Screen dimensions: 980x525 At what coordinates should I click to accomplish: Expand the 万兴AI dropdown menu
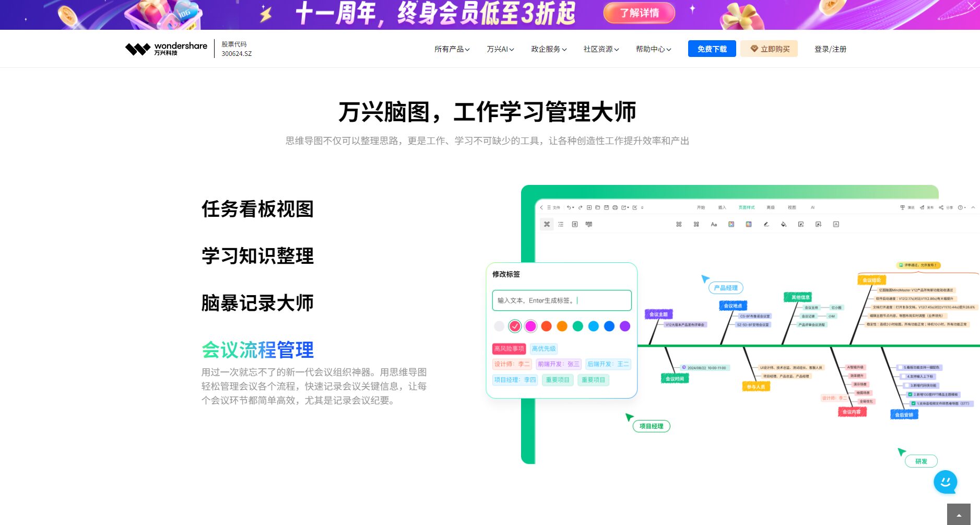point(500,49)
